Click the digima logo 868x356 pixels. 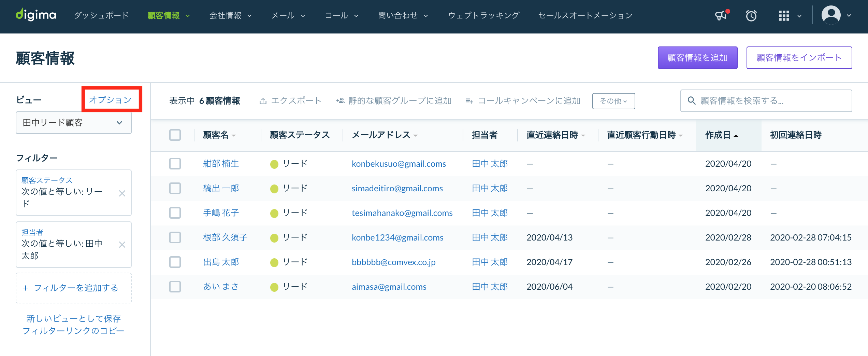pyautogui.click(x=36, y=15)
